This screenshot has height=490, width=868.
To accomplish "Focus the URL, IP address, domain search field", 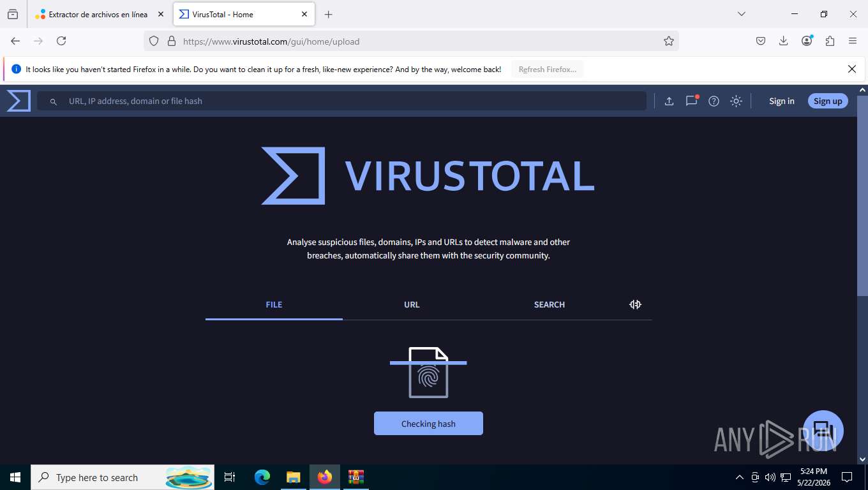I will tap(341, 101).
